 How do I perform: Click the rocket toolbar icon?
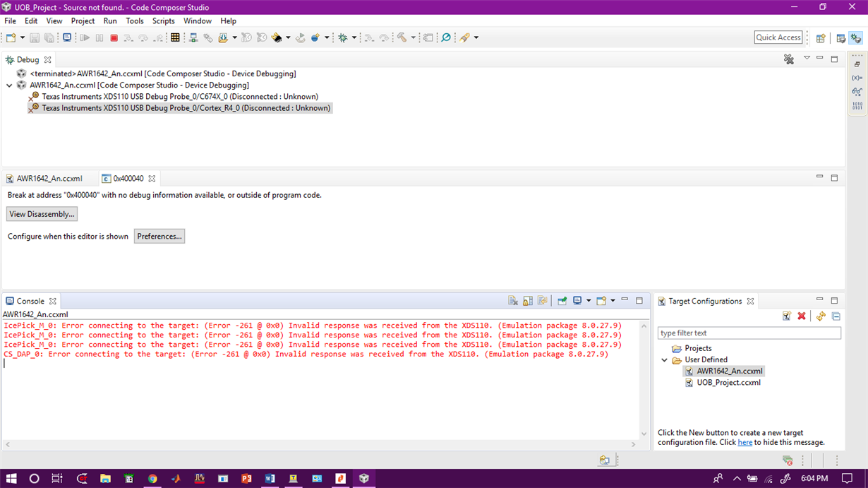(x=464, y=37)
